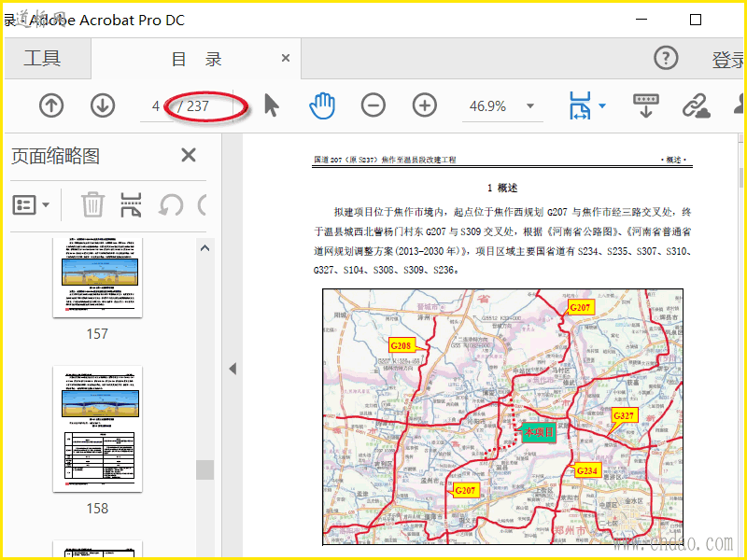Close the 页面缩略图 panel
Image resolution: width=747 pixels, height=560 pixels.
click(x=189, y=155)
